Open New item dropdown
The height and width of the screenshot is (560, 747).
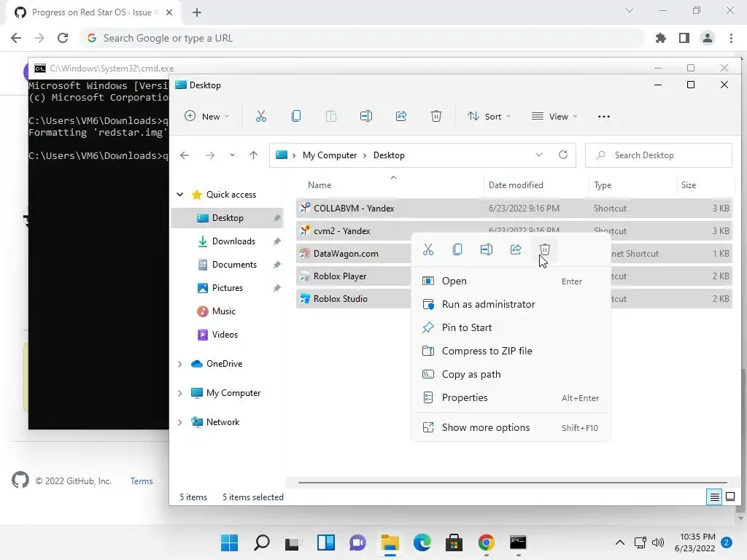click(206, 116)
